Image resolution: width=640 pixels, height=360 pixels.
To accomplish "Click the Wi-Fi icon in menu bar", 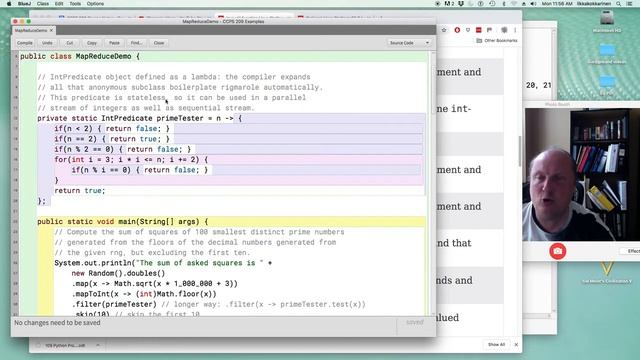I will [x=514, y=4].
